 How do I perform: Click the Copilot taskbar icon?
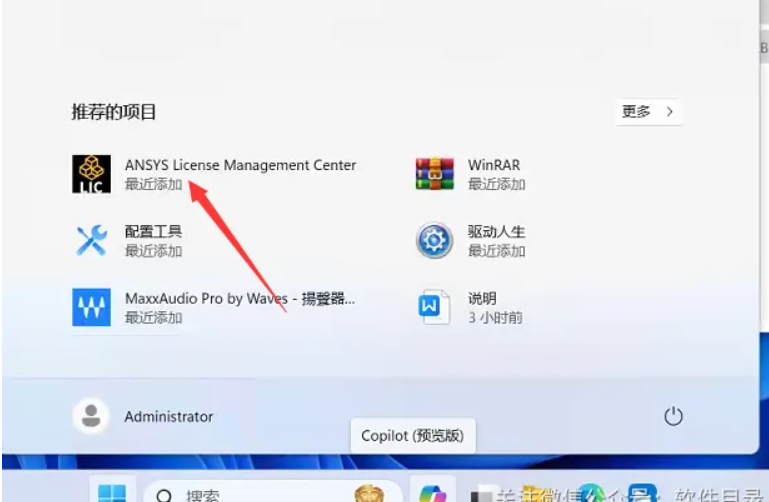tap(433, 492)
